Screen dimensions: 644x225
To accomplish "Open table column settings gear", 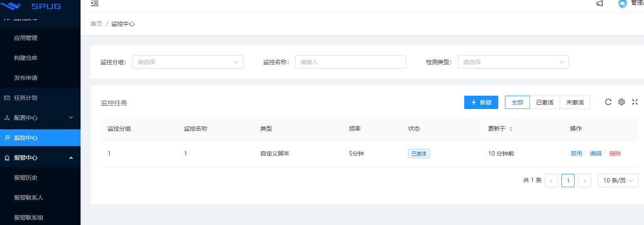I will point(622,102).
